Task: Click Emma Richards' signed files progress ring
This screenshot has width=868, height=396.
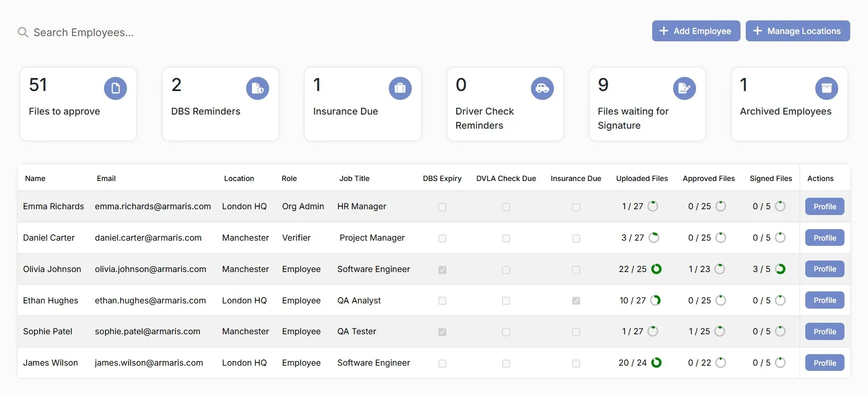Action: pos(780,206)
